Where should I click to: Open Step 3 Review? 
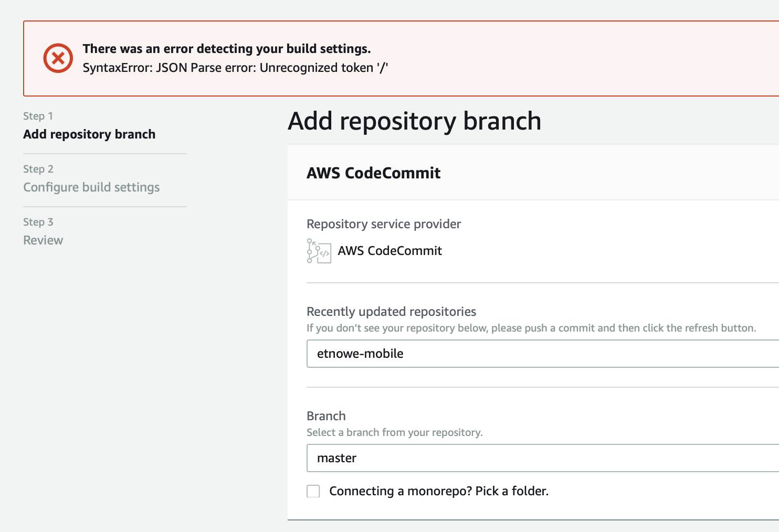coord(43,240)
